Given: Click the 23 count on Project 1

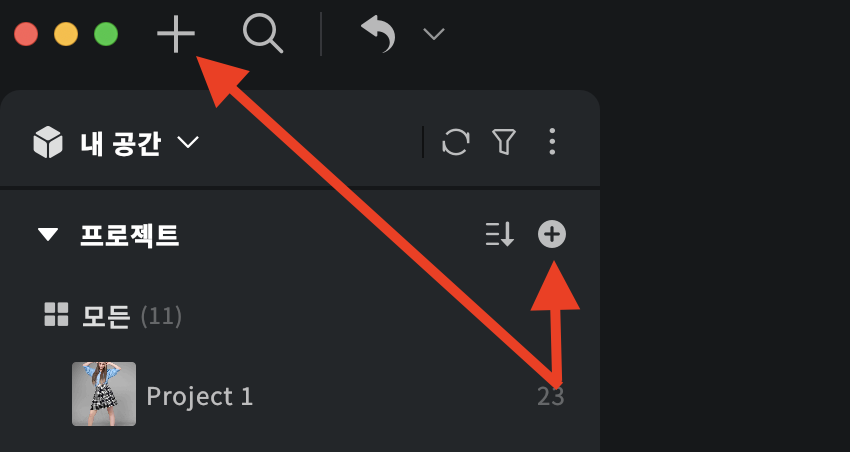Looking at the screenshot, I should (x=551, y=397).
